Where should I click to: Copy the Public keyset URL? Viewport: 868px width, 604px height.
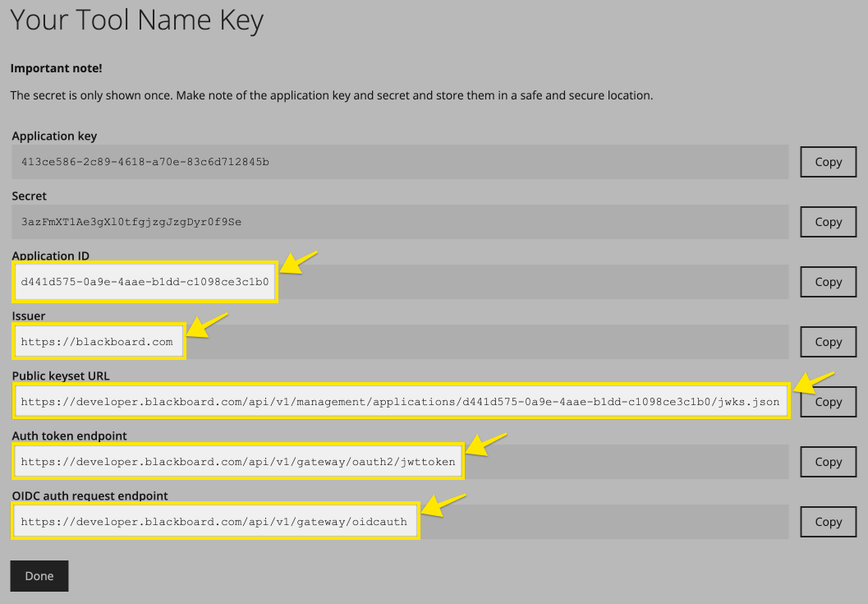click(x=828, y=402)
